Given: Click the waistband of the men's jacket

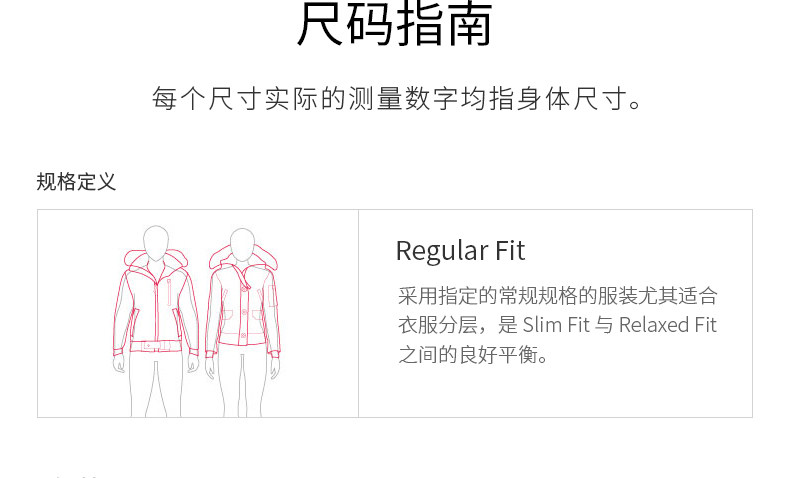Looking at the screenshot, I should click(155, 347).
